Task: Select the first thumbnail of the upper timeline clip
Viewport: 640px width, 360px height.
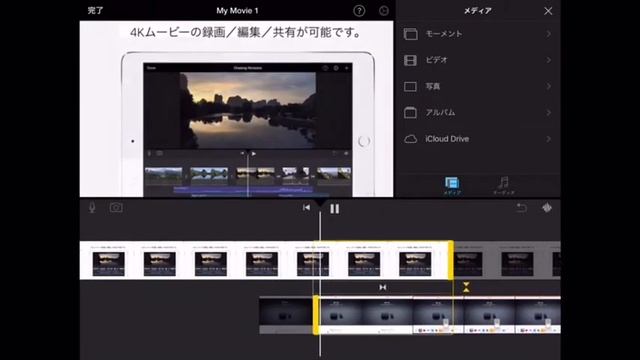Action: click(x=109, y=264)
